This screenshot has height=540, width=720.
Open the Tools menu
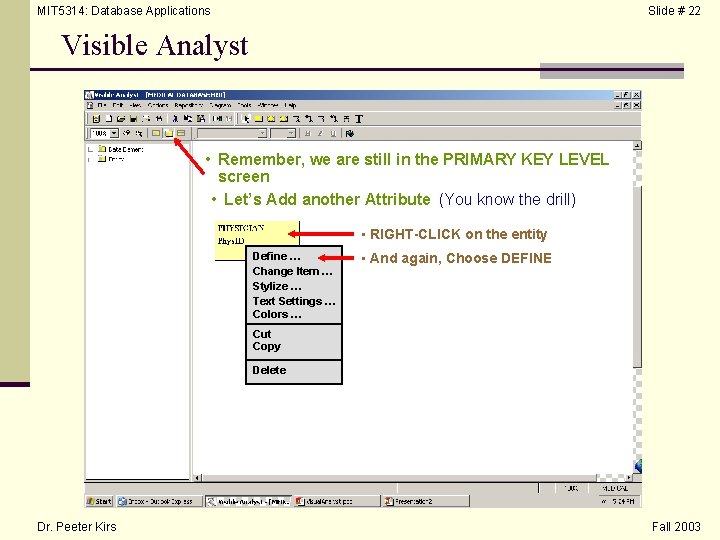pos(244,105)
